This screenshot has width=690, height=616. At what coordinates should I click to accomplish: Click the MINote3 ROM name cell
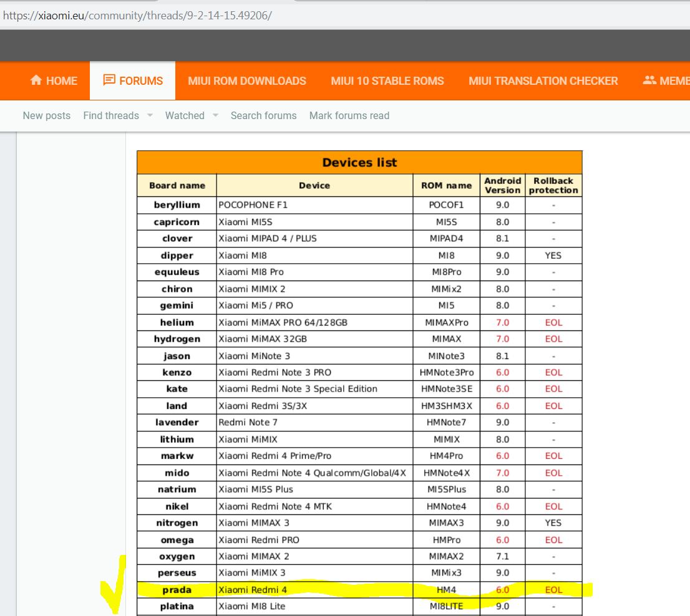tap(447, 356)
